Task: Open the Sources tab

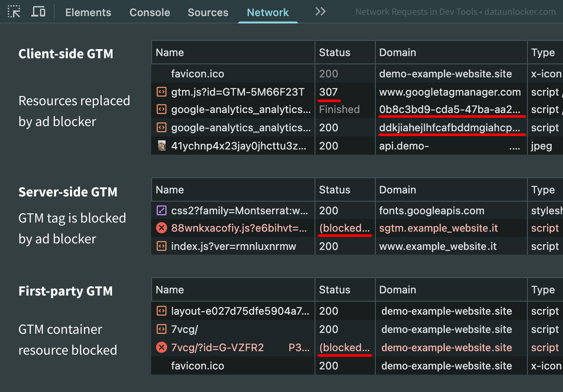Action: [208, 13]
